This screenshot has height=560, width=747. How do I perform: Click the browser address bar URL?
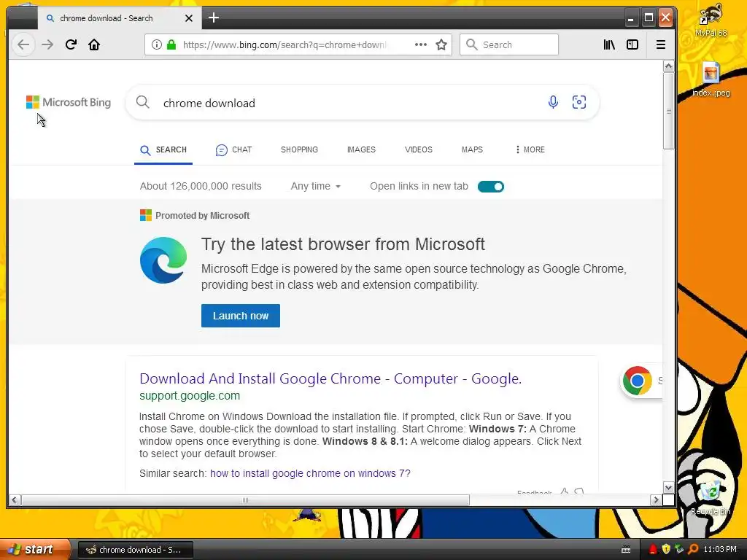coord(285,44)
